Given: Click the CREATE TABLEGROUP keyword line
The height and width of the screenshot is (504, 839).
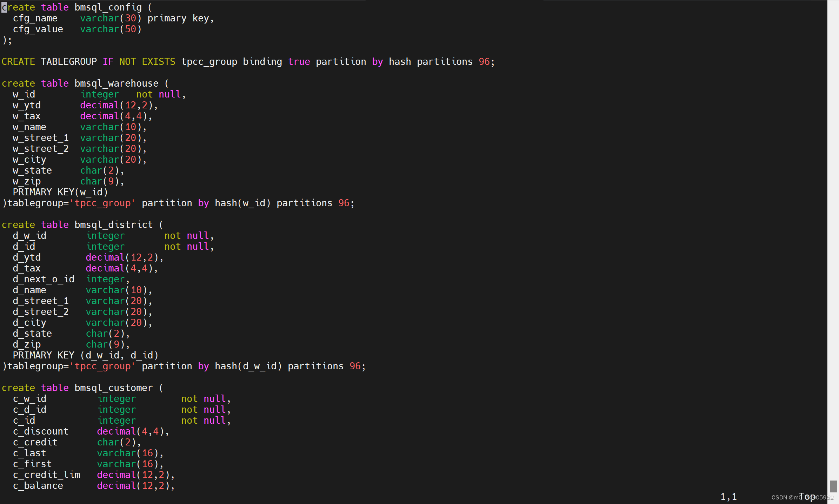Looking at the screenshot, I should click(x=248, y=62).
